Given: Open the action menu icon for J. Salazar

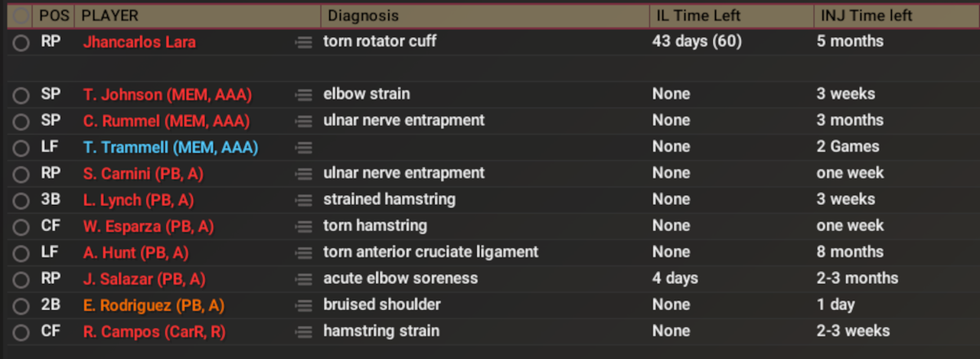Looking at the screenshot, I should (x=304, y=279).
